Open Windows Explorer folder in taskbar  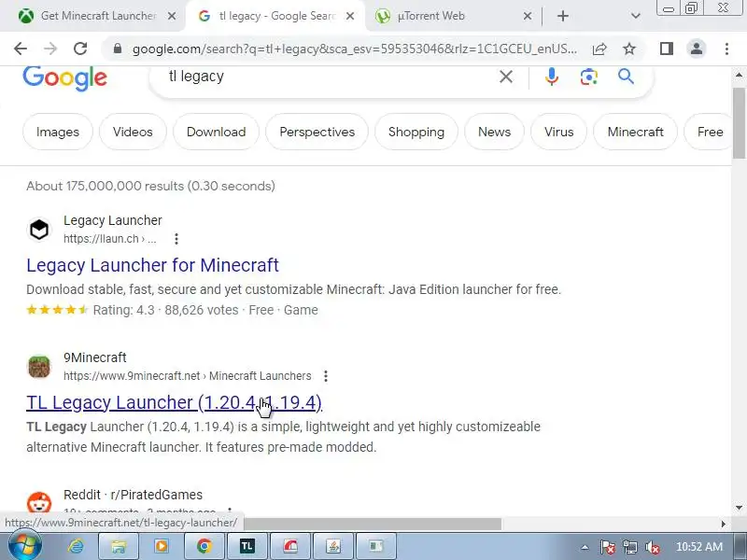click(x=119, y=546)
